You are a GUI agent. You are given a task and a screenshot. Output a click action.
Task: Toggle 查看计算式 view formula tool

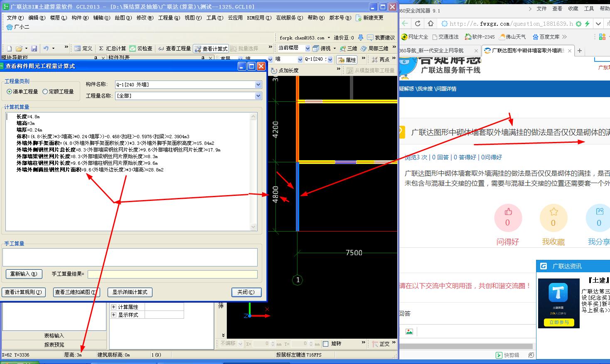click(x=211, y=49)
